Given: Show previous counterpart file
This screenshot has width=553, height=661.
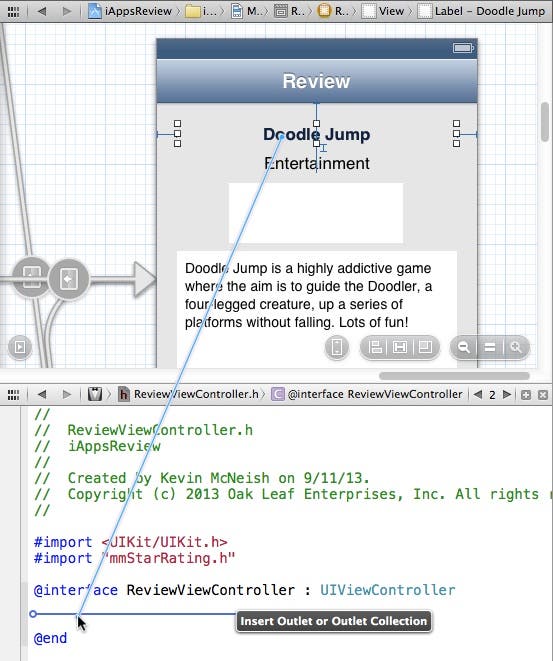Looking at the screenshot, I should 477,395.
